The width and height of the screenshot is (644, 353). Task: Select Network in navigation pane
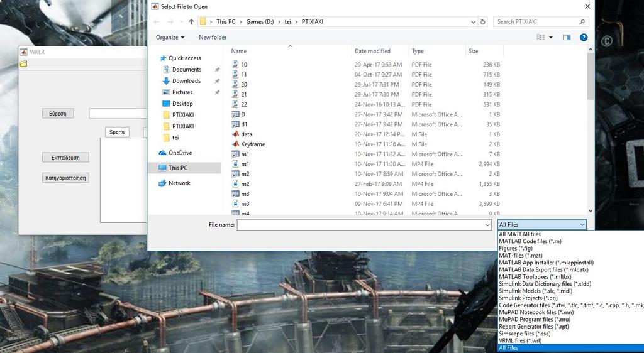(x=179, y=183)
